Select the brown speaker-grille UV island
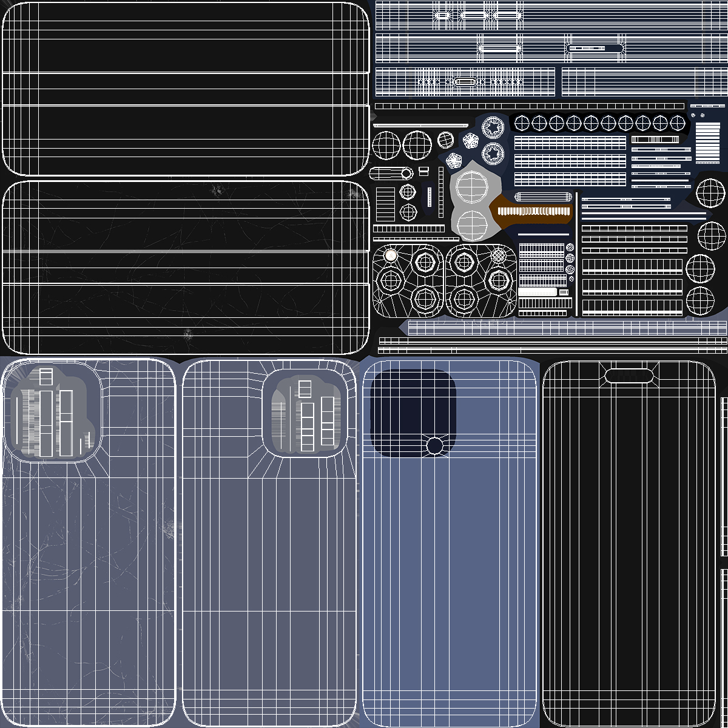 click(531, 210)
